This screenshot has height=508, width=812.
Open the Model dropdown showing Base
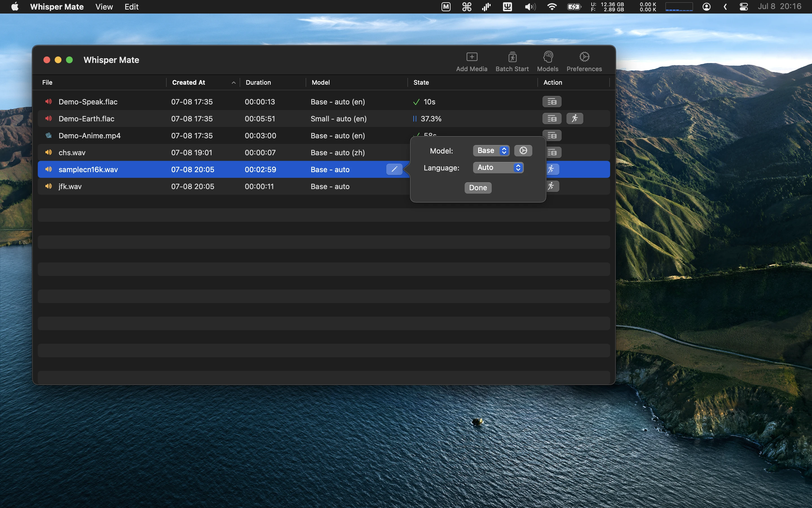coord(491,150)
